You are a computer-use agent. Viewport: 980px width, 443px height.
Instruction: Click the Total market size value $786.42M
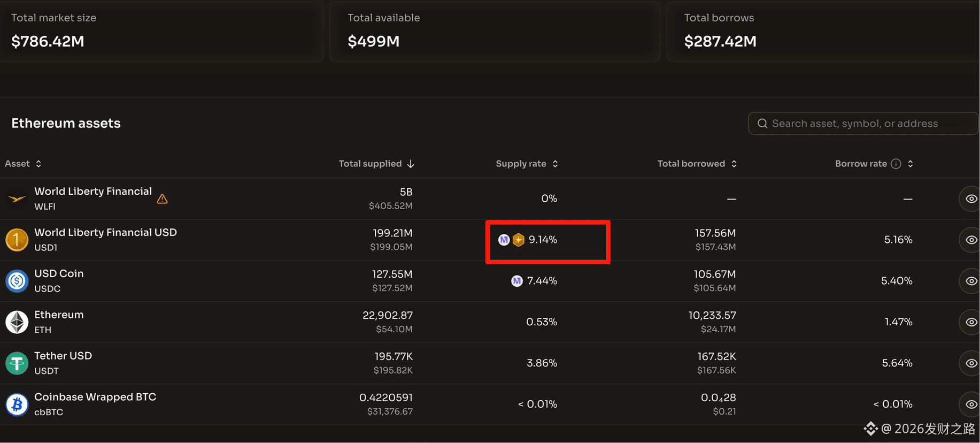click(x=48, y=42)
